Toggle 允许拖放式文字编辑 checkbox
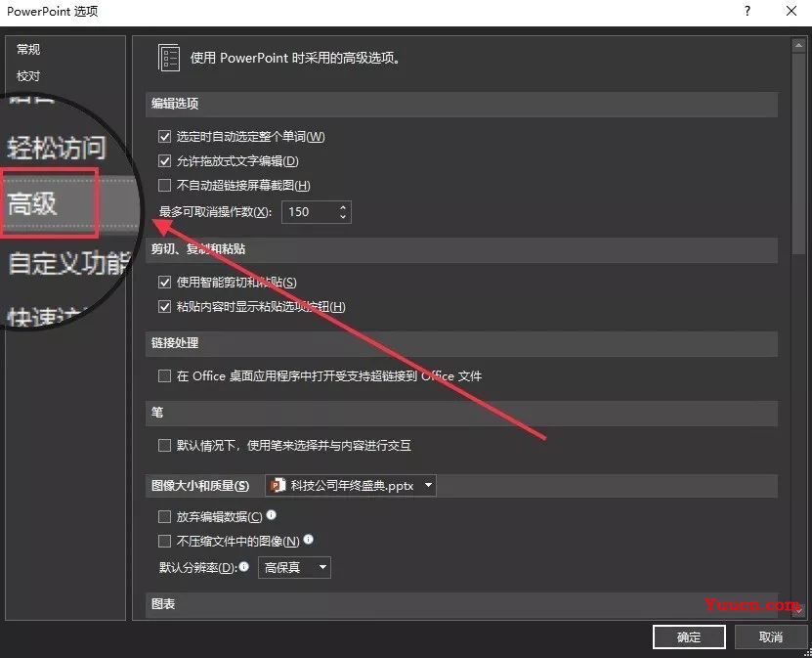Screen dimensions: 812x658 (x=164, y=161)
